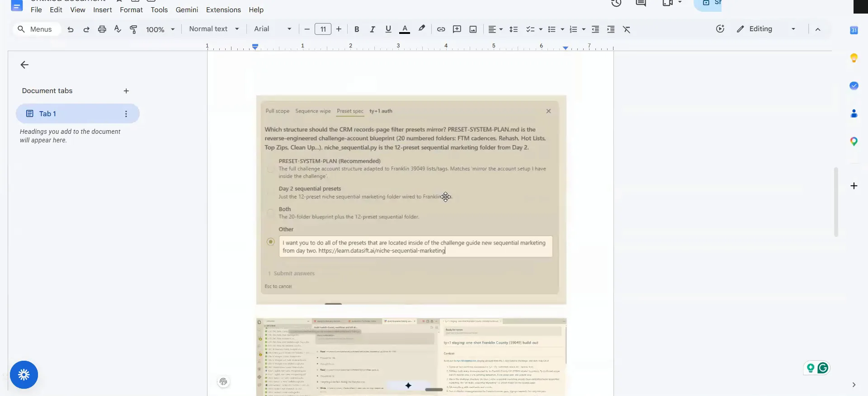Increase indent of the paragraph
This screenshot has height=396, width=868.
[x=611, y=29]
